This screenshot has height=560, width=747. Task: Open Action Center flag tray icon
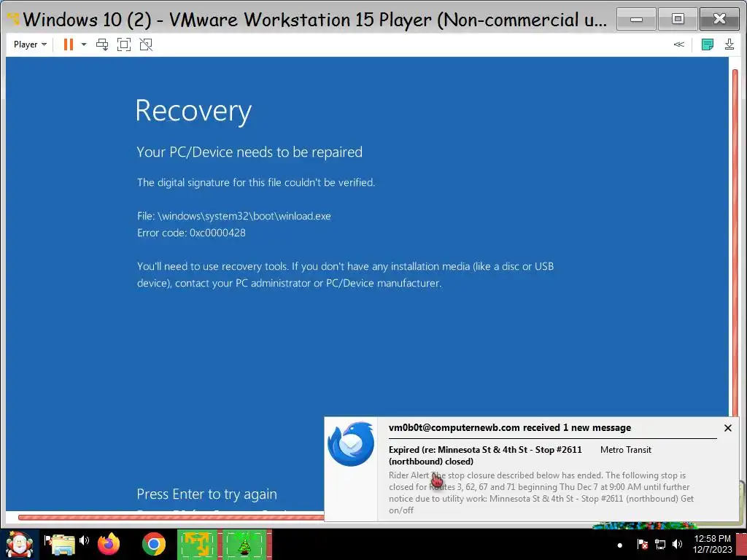point(642,544)
